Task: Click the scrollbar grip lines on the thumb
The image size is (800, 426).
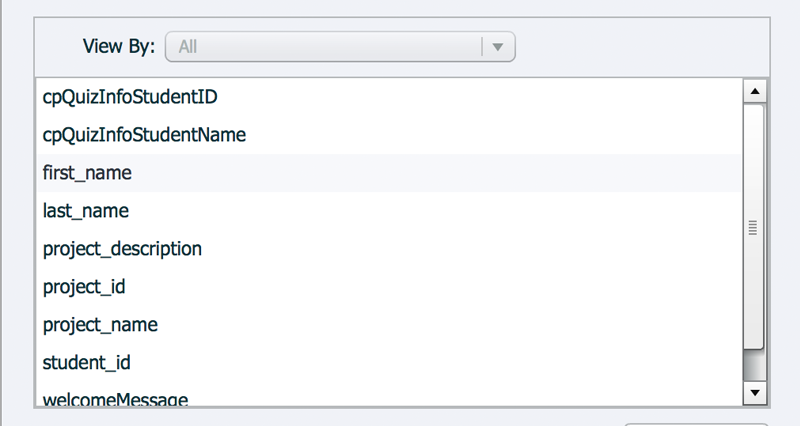Action: 753,228
